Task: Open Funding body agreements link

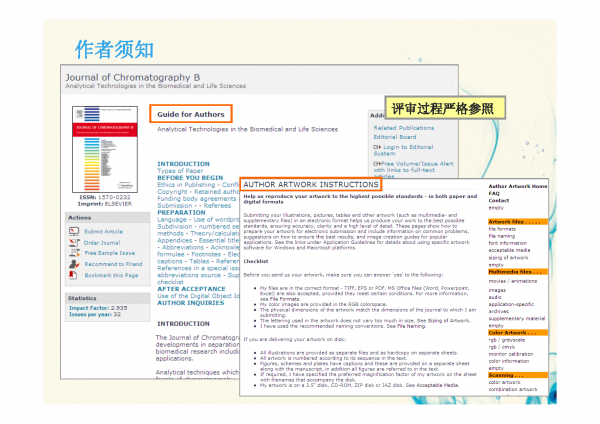Action: tap(197, 198)
